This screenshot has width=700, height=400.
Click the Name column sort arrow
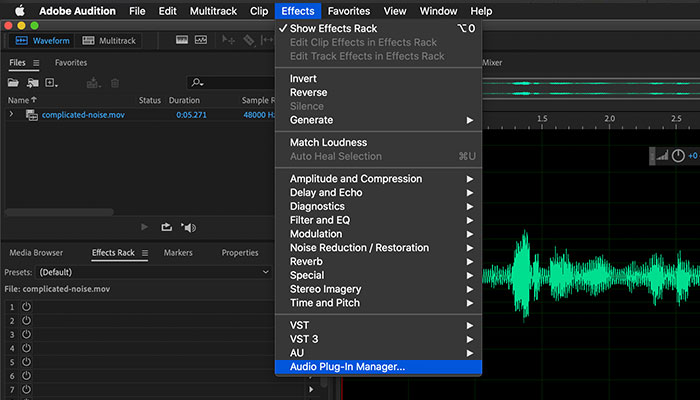click(33, 100)
